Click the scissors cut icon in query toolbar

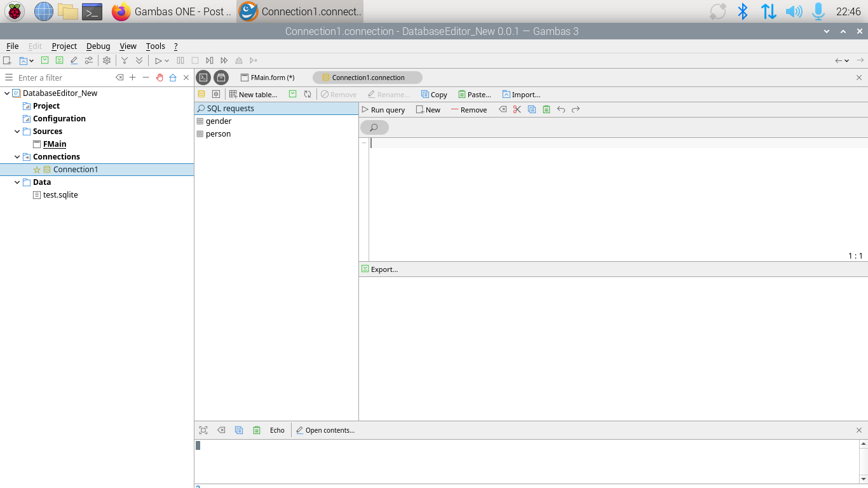pos(517,109)
